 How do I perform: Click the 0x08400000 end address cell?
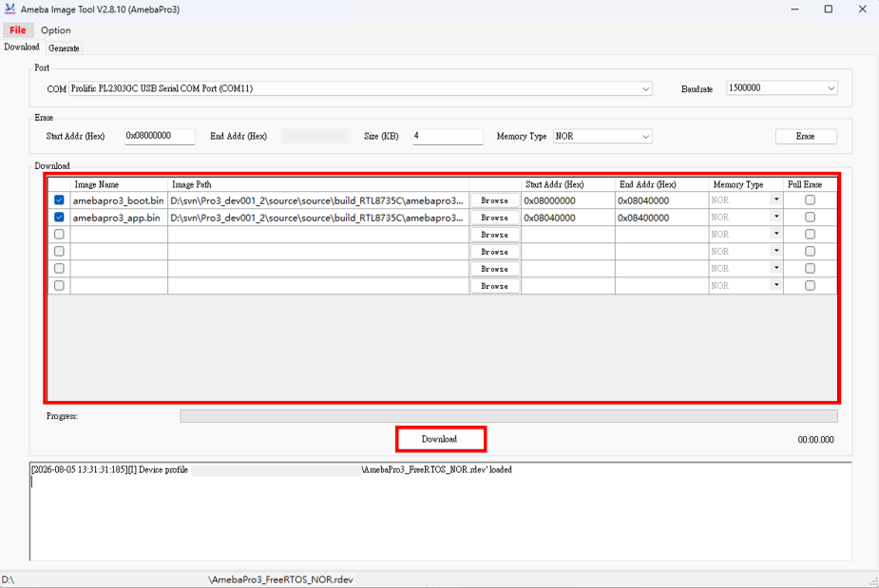click(x=661, y=218)
